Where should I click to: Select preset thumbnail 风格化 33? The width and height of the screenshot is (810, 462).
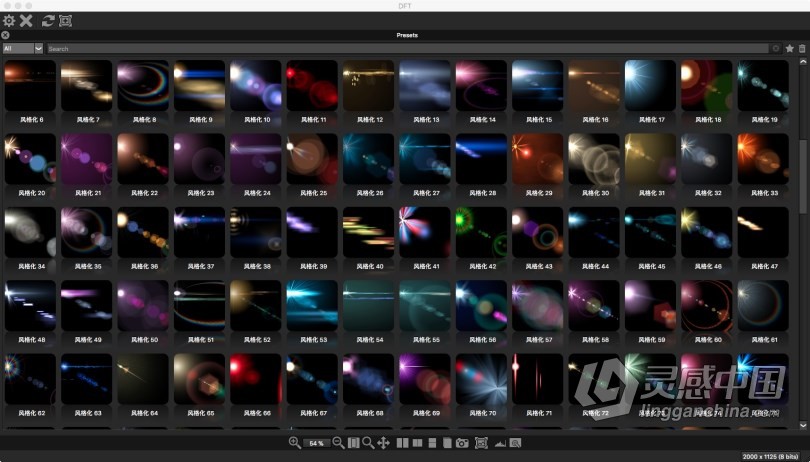point(764,159)
